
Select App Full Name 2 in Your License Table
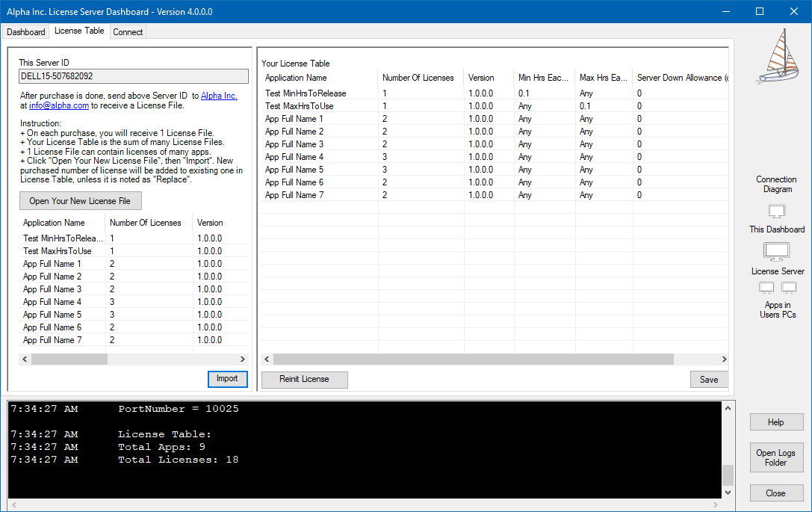495,132
